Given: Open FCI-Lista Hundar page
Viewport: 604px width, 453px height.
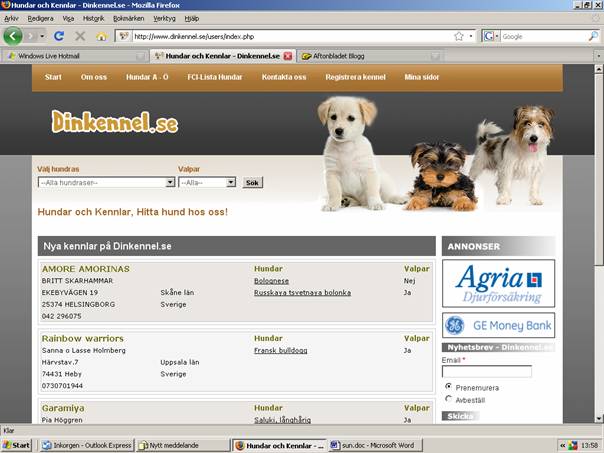Looking at the screenshot, I should coord(215,77).
